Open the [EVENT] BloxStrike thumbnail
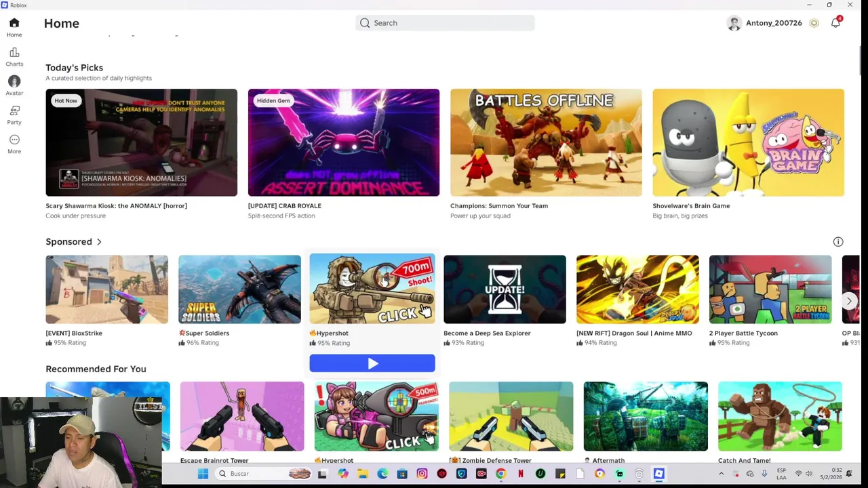Image resolution: width=868 pixels, height=488 pixels. pos(106,289)
